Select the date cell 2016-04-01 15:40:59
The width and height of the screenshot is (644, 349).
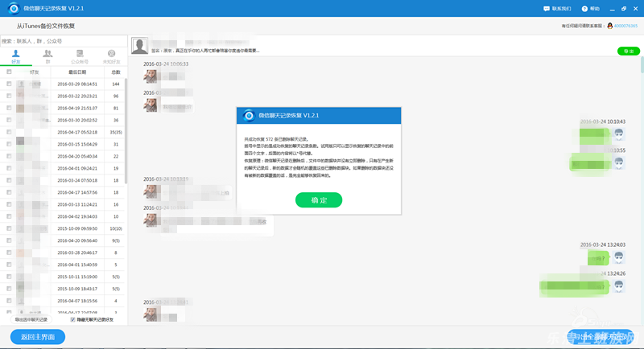[x=77, y=265]
